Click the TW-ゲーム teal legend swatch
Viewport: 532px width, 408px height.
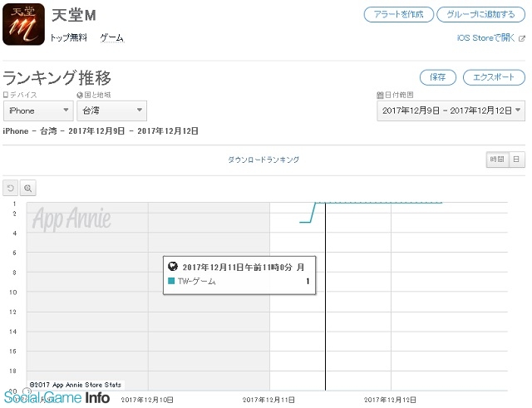click(x=171, y=281)
